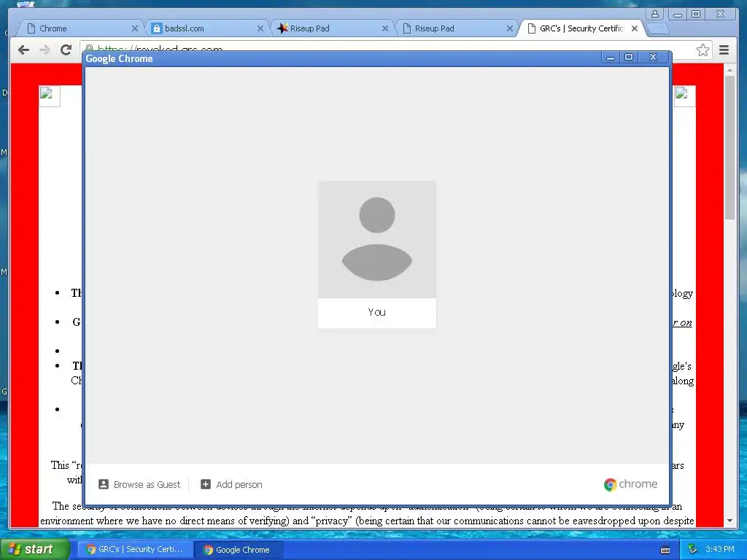Image resolution: width=747 pixels, height=560 pixels.
Task: Minimize the main Chrome browser window
Action: [677, 14]
